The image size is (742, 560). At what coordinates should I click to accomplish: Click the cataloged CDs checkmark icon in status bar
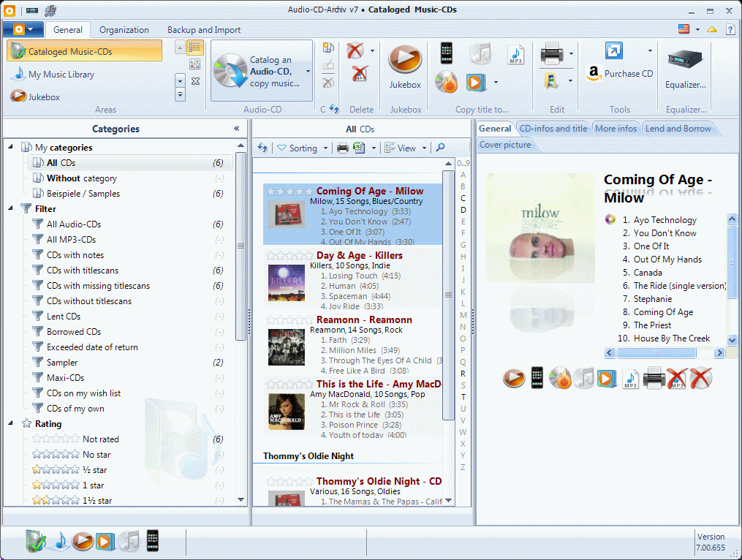coord(36,541)
